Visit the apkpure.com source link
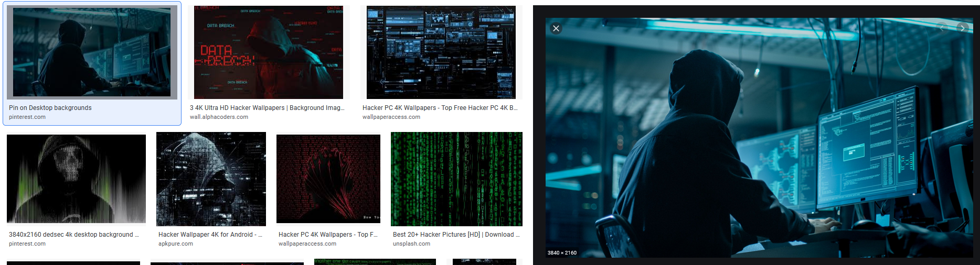Viewport: 980px width, 265px height. pos(176,244)
